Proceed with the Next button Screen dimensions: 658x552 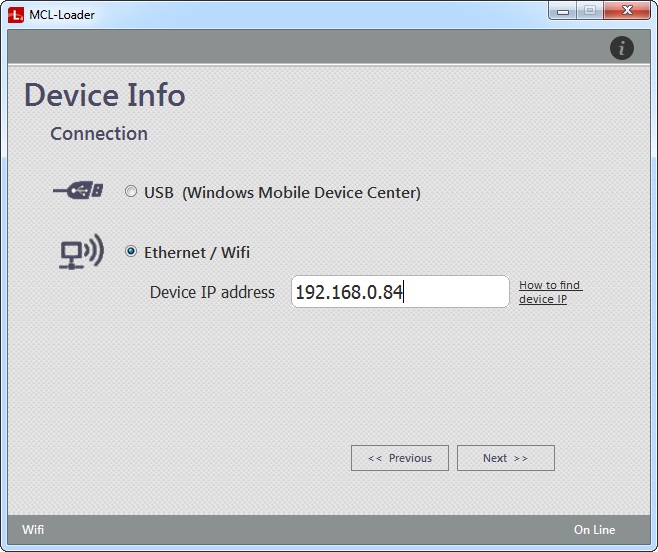coord(505,458)
